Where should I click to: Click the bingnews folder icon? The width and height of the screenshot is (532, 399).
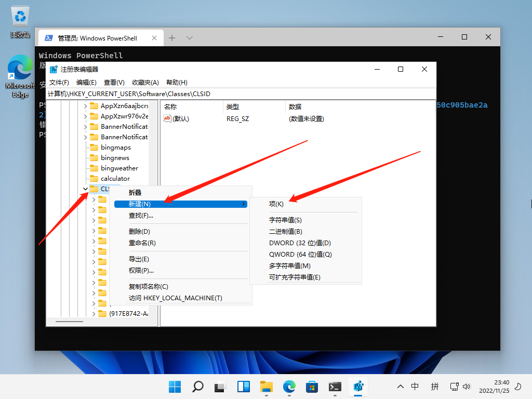(x=94, y=158)
